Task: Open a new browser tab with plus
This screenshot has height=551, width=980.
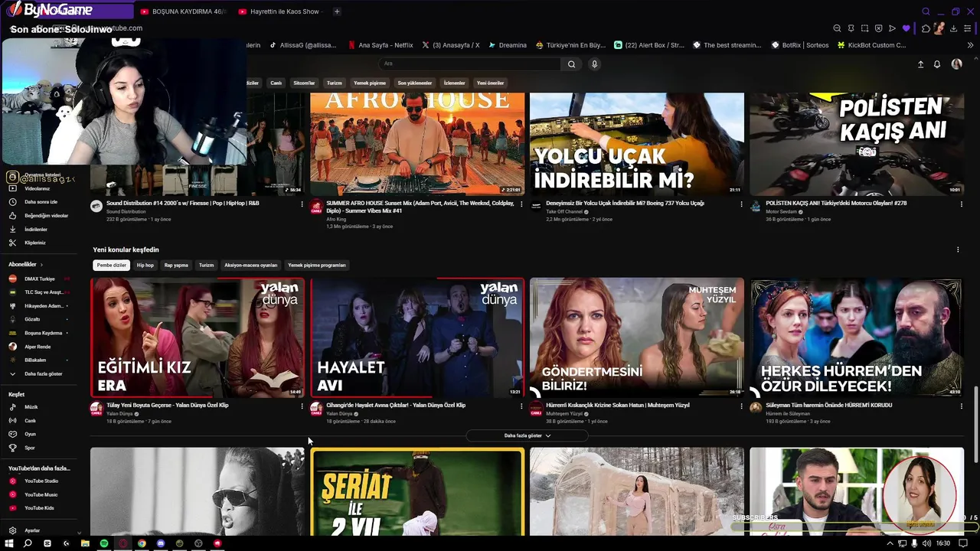Action: point(337,11)
